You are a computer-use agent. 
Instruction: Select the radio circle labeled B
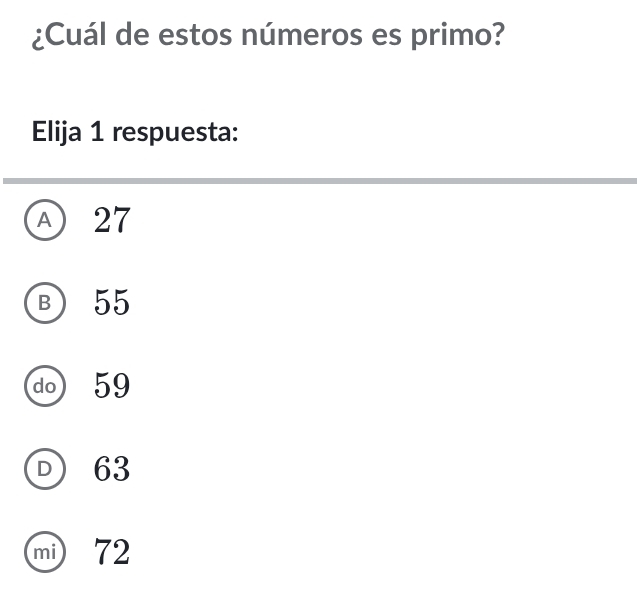point(44,303)
